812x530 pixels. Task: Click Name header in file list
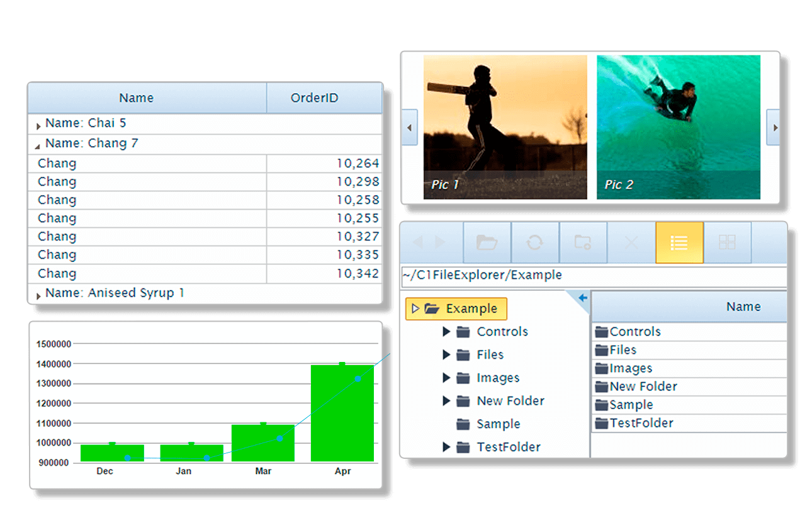(689, 307)
